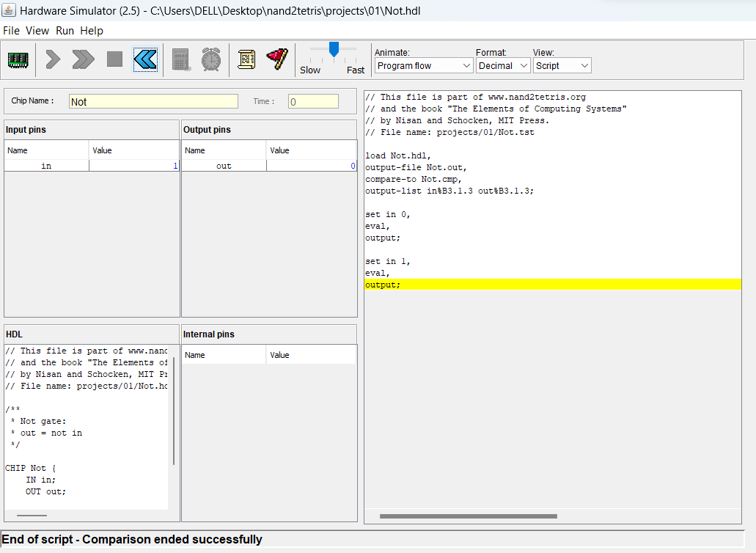Open the View menu

point(37,31)
